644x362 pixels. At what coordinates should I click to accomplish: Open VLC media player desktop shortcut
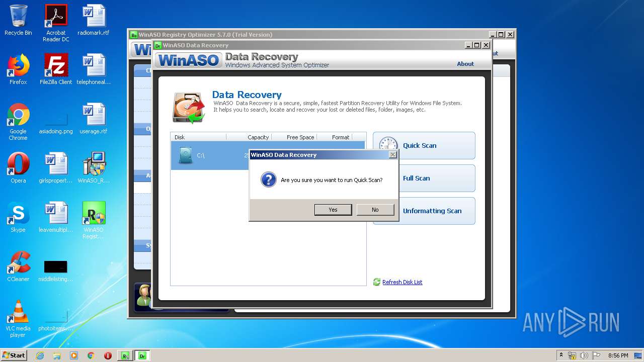click(x=18, y=319)
